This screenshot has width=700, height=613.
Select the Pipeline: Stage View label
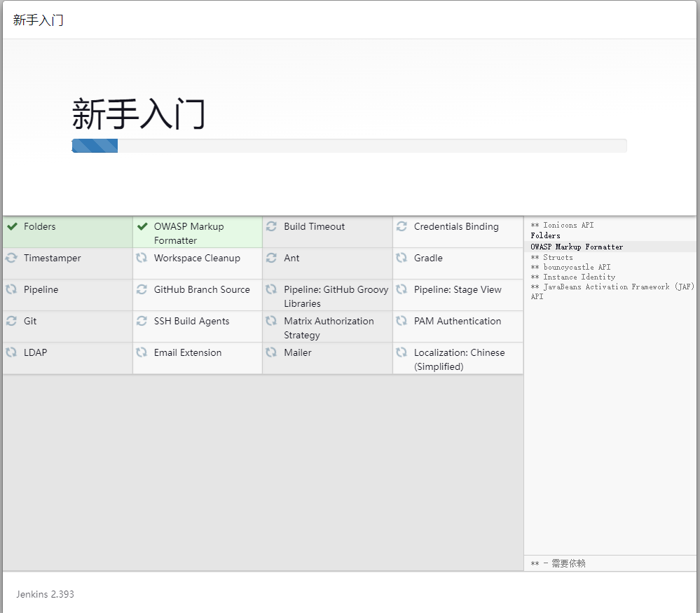(x=458, y=290)
